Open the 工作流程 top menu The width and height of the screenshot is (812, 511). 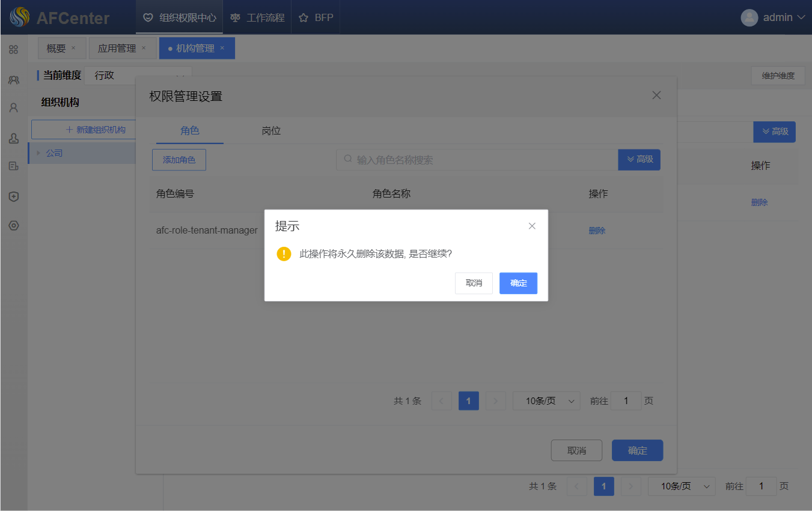(258, 17)
